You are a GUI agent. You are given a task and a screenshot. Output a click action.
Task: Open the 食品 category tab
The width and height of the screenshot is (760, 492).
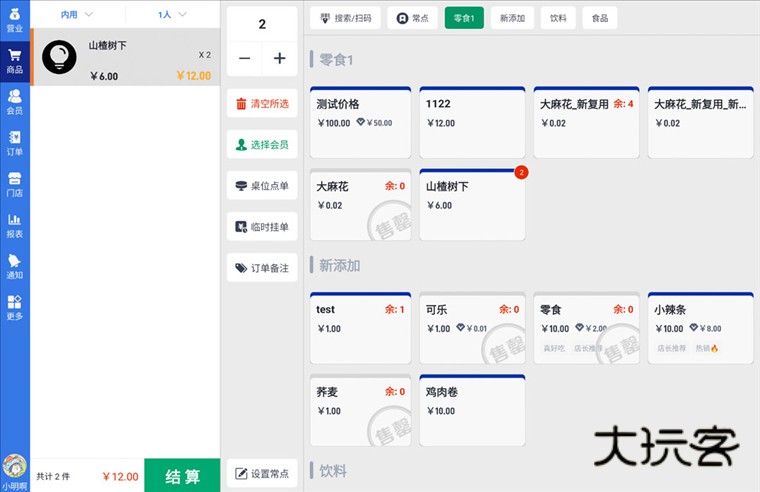pos(600,18)
